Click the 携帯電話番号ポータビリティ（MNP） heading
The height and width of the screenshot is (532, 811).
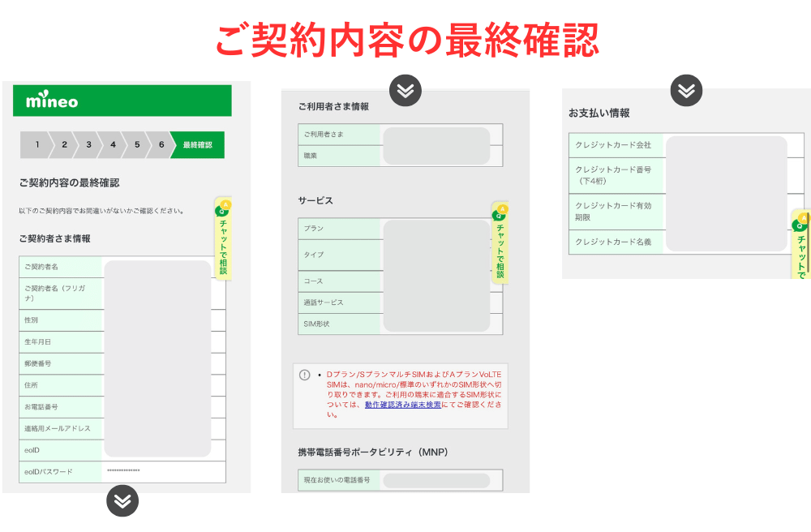click(x=373, y=453)
